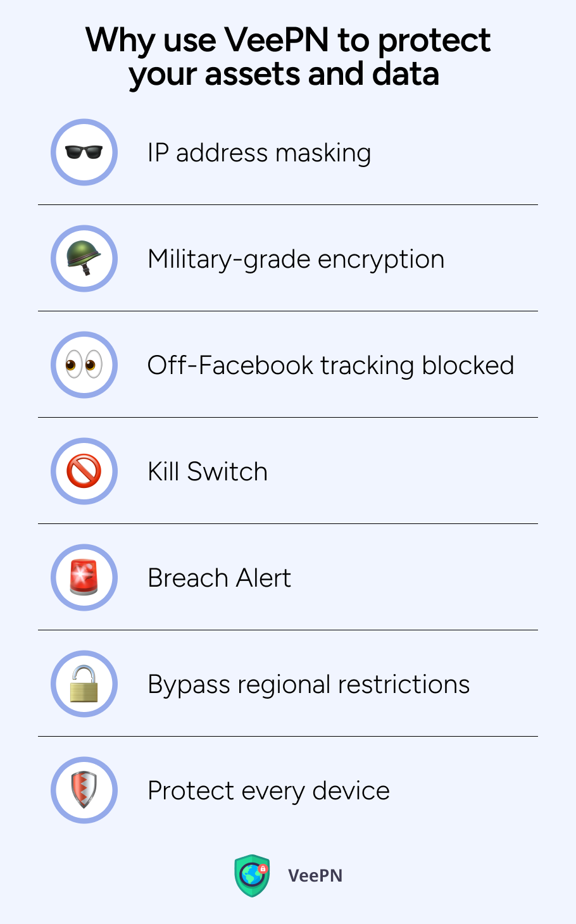Image resolution: width=576 pixels, height=924 pixels.
Task: Click the VeePN brand name text
Action: pos(315,876)
